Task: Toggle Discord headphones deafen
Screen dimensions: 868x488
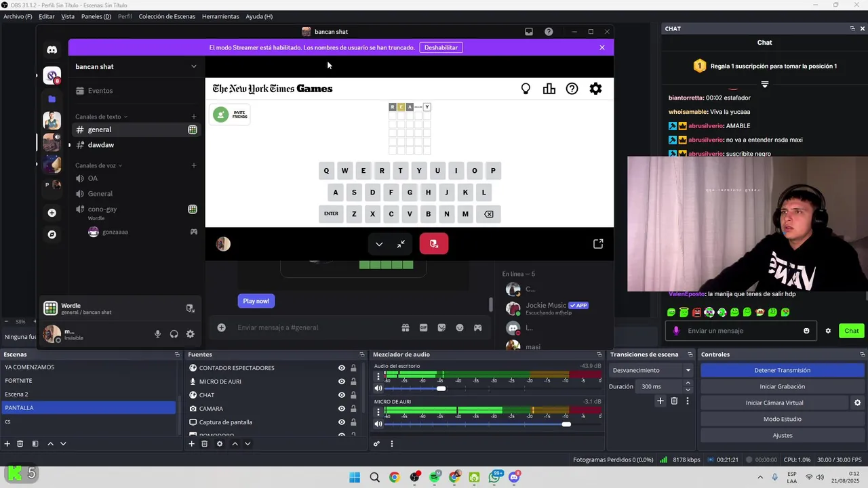Action: coord(174,334)
